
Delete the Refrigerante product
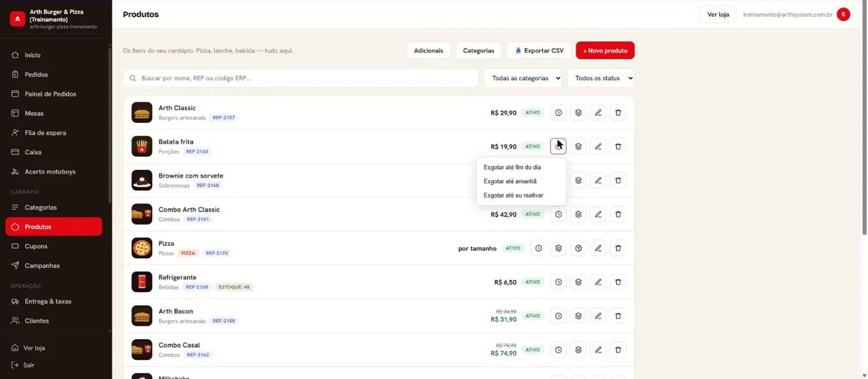tap(618, 282)
